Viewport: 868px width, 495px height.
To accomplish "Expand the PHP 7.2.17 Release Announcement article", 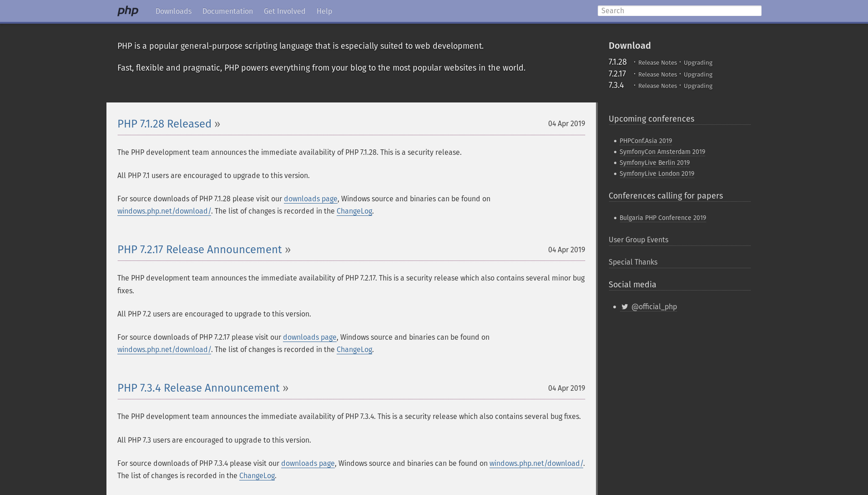I will click(199, 250).
